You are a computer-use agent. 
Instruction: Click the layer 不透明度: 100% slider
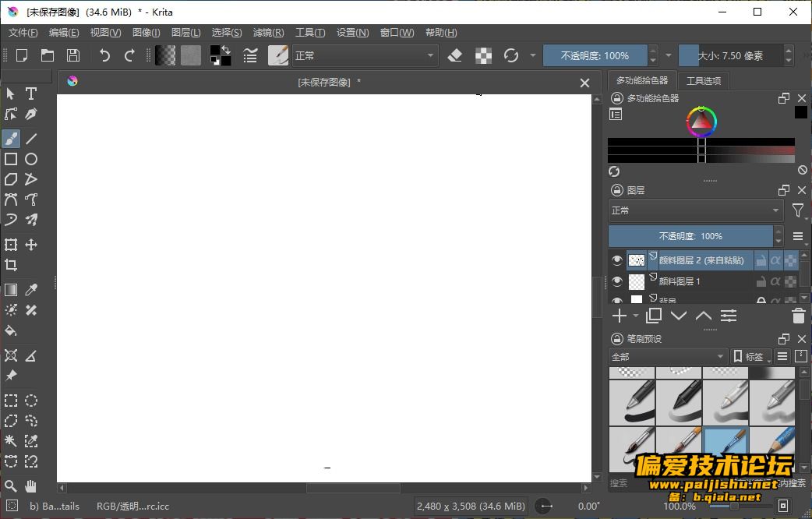[690, 236]
